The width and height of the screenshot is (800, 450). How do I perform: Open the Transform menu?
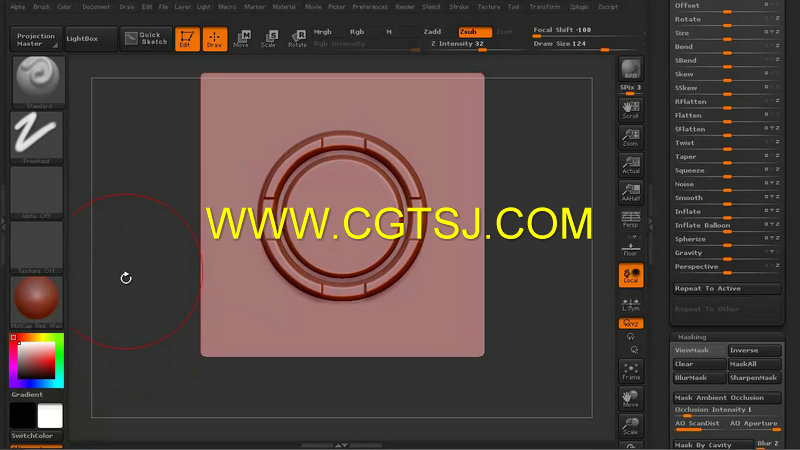click(544, 7)
